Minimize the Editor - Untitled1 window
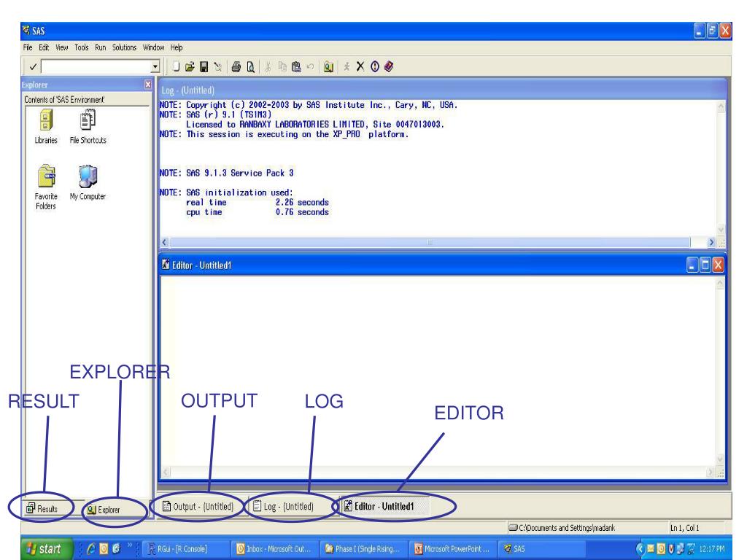This screenshot has height=560, width=747. [692, 265]
